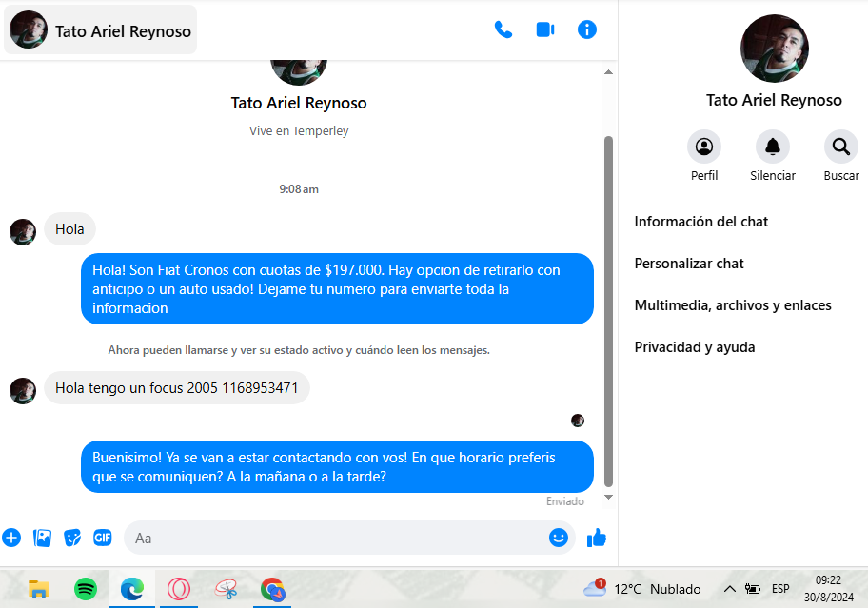Toggle the conversation information panel icon
This screenshot has height=608, width=868.
587,29
